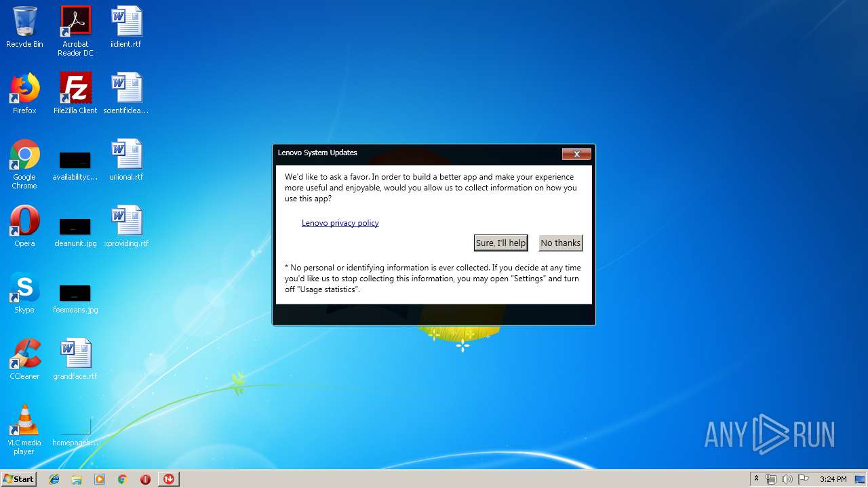Select the unional.rtf document icon

point(126,160)
